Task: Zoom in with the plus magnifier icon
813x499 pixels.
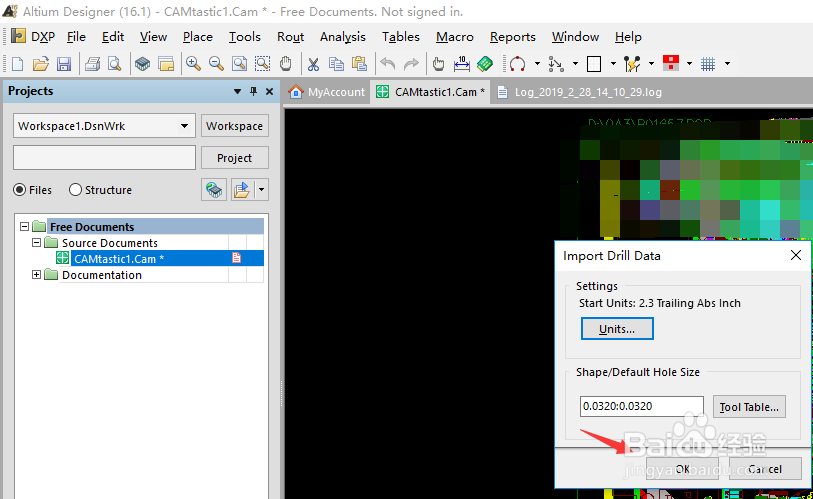Action: [193, 64]
